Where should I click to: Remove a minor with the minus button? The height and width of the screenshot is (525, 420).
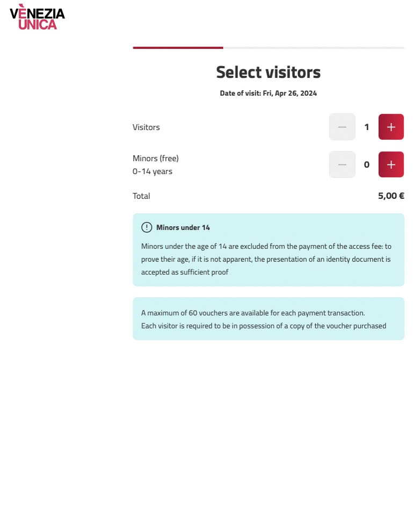[x=342, y=164]
